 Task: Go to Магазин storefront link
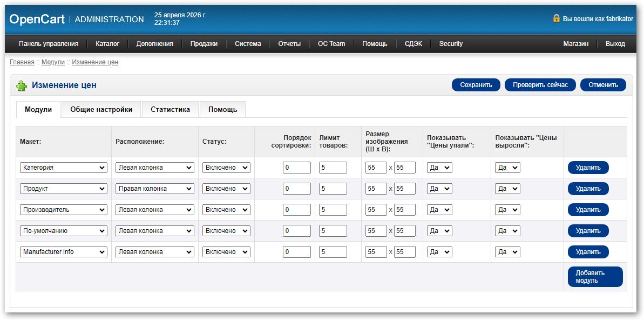pos(576,44)
